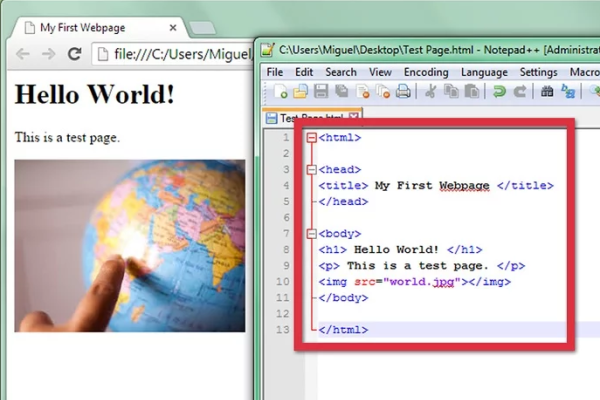
Task: Click the Redo arrow icon in Notepad++
Action: point(520,91)
